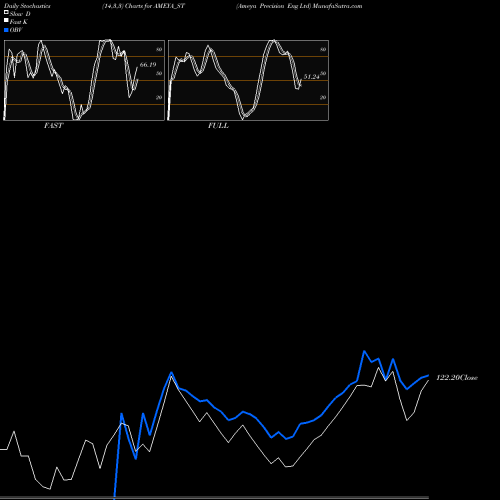Image resolution: width=500 pixels, height=500 pixels.
Task: Click the FAST stochastic value 66.19
Action: point(148,65)
